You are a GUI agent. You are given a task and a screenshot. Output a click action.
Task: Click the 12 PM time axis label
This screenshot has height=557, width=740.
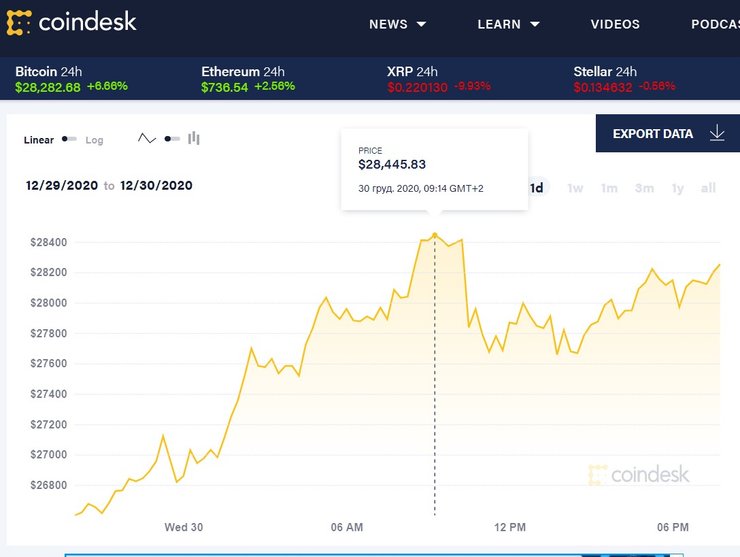click(x=510, y=527)
